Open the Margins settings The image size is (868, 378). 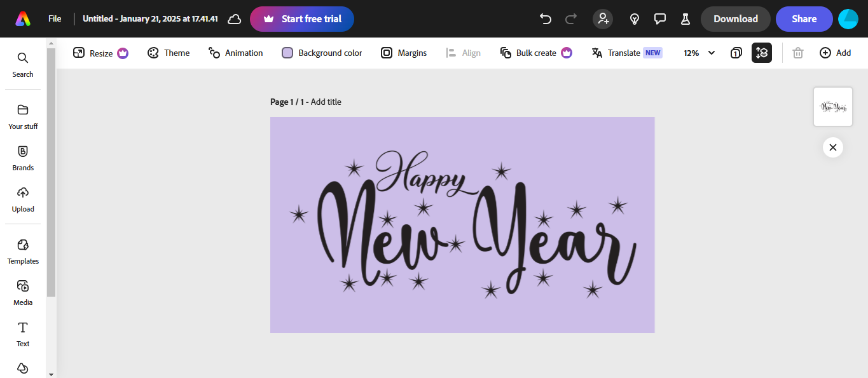(404, 53)
